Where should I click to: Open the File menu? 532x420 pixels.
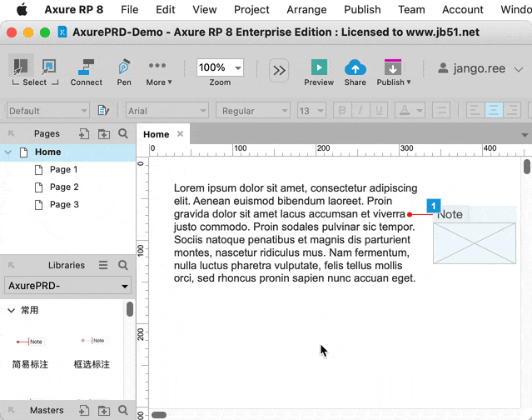(130, 9)
